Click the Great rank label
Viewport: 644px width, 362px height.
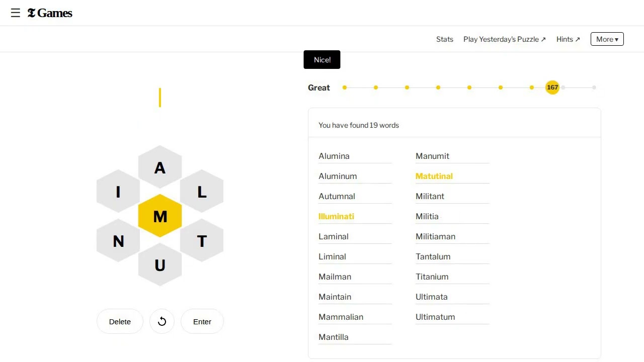point(319,87)
